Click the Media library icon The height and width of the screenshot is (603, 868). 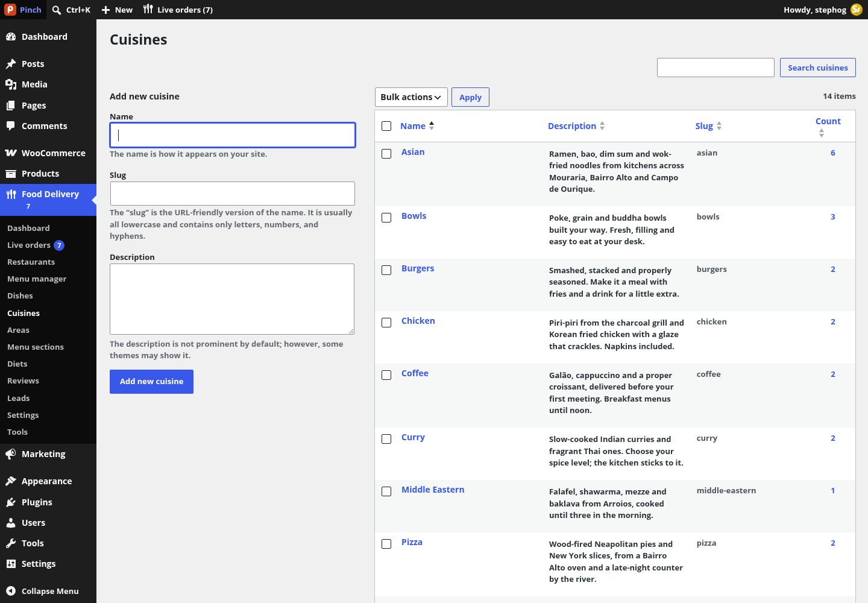(x=11, y=84)
